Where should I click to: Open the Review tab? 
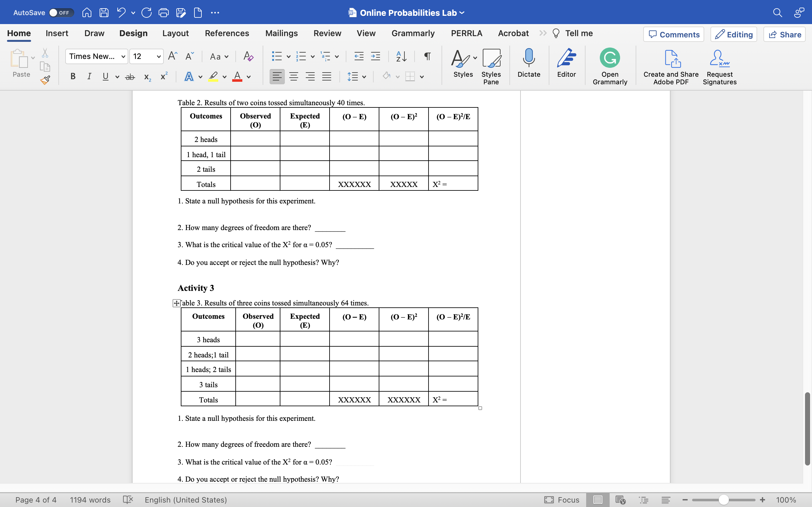(x=327, y=33)
